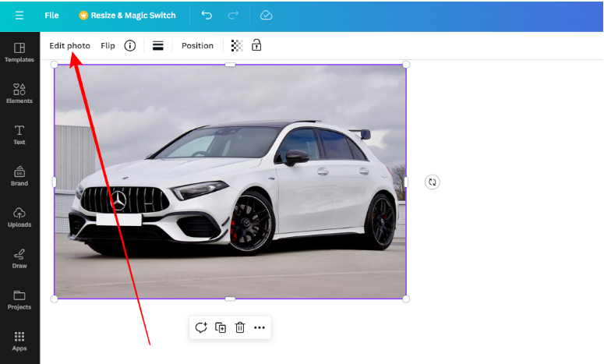Click the bottom edge crop handle
This screenshot has width=604, height=364.
pos(230,299)
